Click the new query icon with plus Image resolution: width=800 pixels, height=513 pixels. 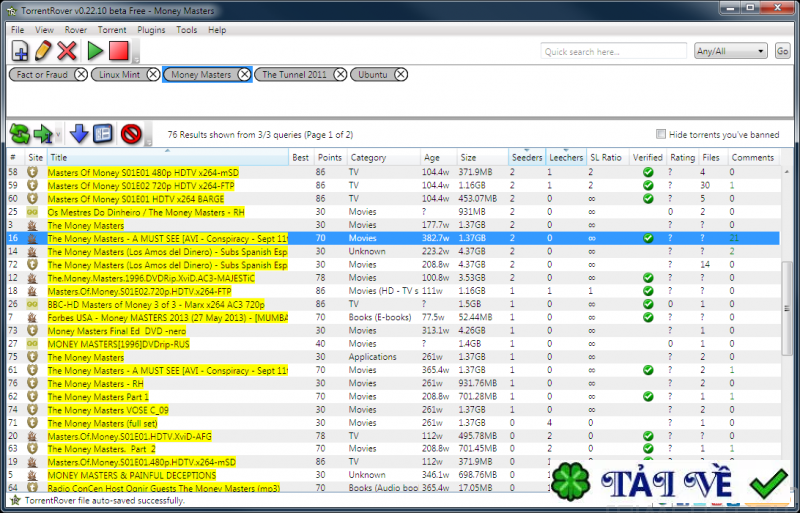point(20,51)
